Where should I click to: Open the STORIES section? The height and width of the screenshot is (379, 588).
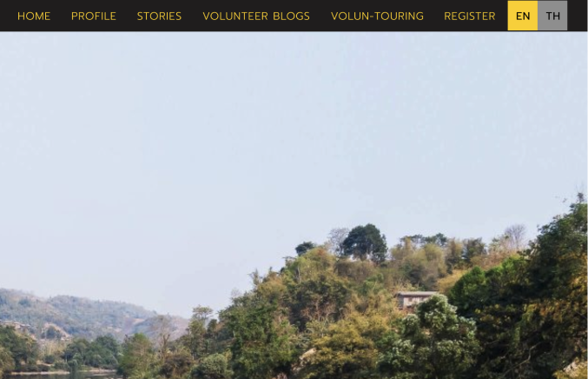(159, 17)
